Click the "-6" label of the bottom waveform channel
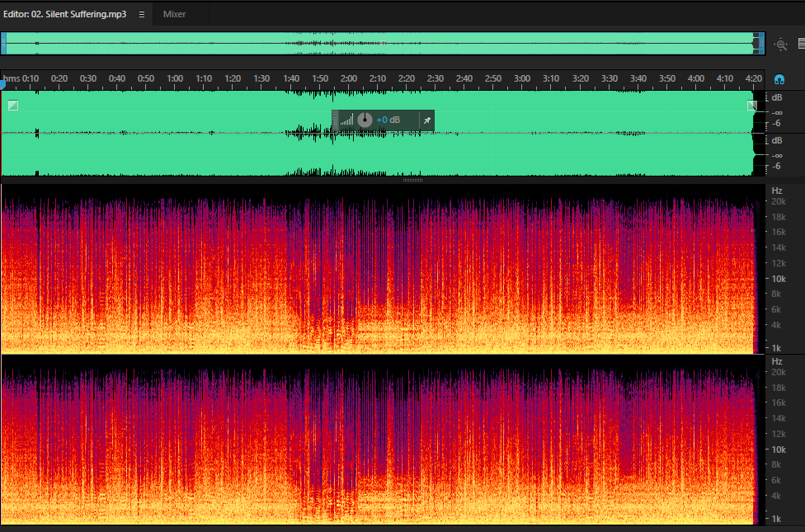Screen dimensions: 805x532 pyautogui.click(x=776, y=166)
